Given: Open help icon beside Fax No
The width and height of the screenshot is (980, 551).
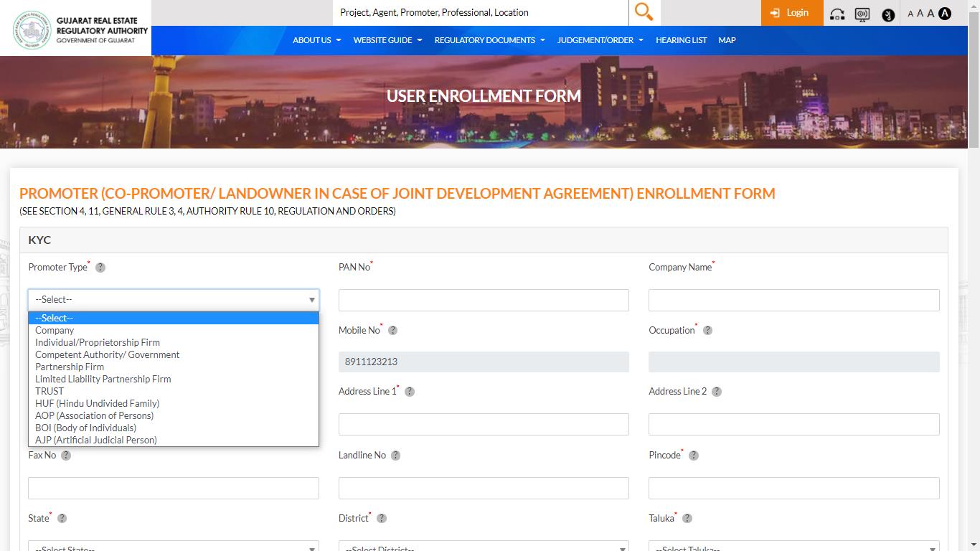Looking at the screenshot, I should point(66,456).
